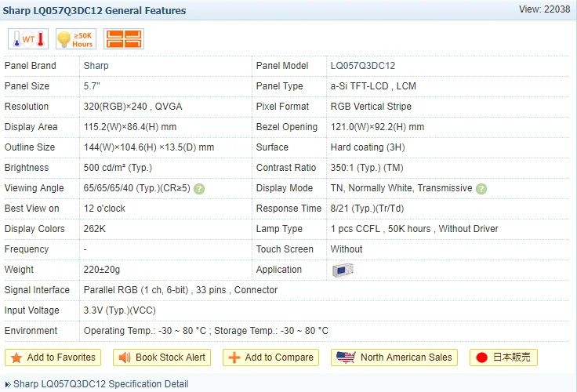577x392 pixels.
Task: Open North American Sales
Action: 394,358
